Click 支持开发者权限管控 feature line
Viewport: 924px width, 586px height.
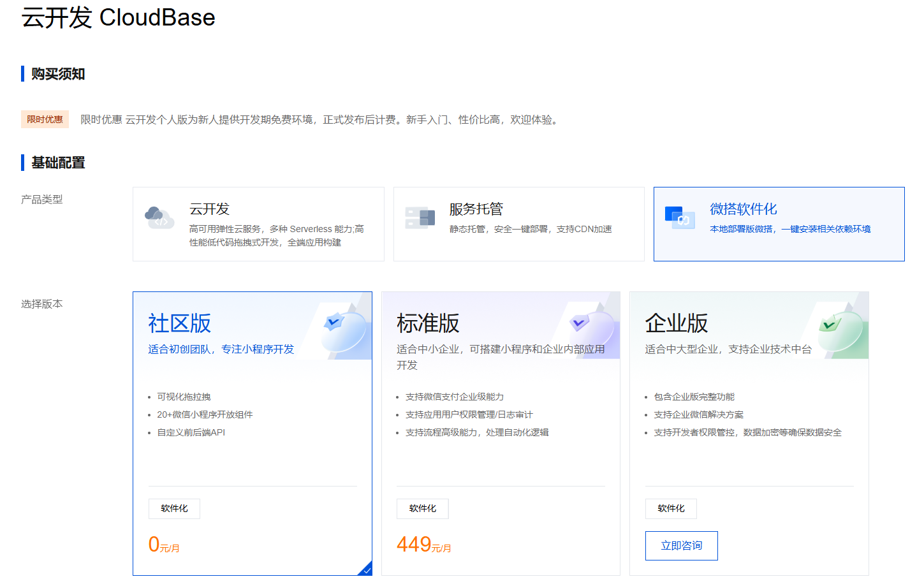click(x=747, y=432)
